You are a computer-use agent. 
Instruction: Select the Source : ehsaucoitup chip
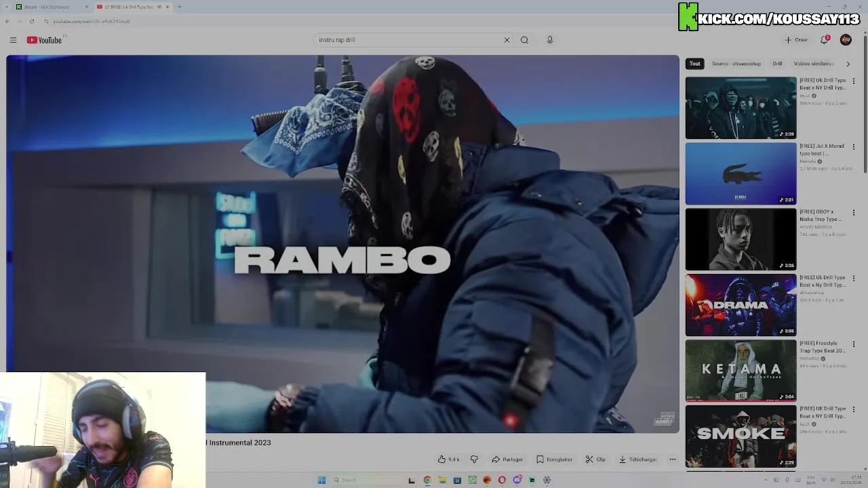pyautogui.click(x=736, y=64)
